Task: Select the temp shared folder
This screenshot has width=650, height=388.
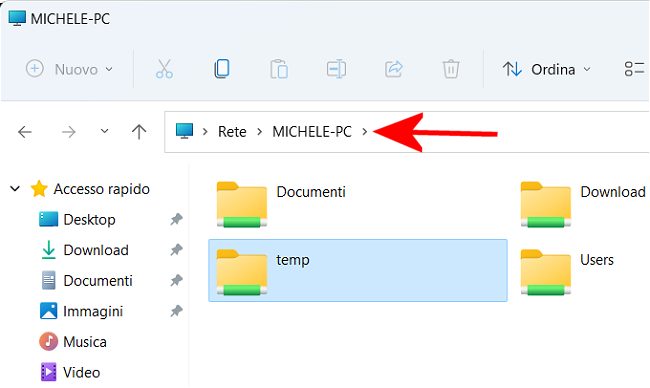Action: pos(358,270)
